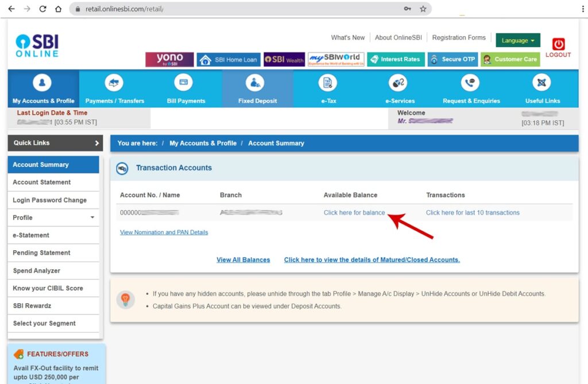Open the Interest Rates button
Image resolution: width=588 pixels, height=384 pixels.
396,59
